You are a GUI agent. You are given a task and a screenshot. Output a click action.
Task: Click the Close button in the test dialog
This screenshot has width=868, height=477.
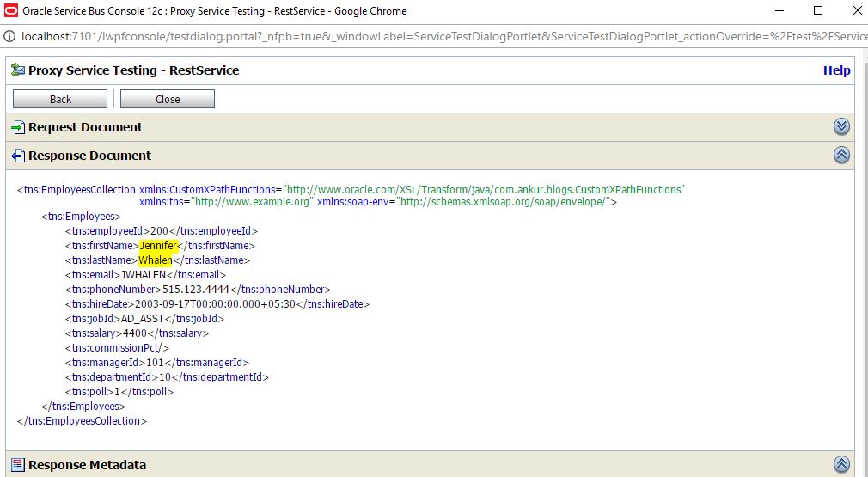(168, 99)
